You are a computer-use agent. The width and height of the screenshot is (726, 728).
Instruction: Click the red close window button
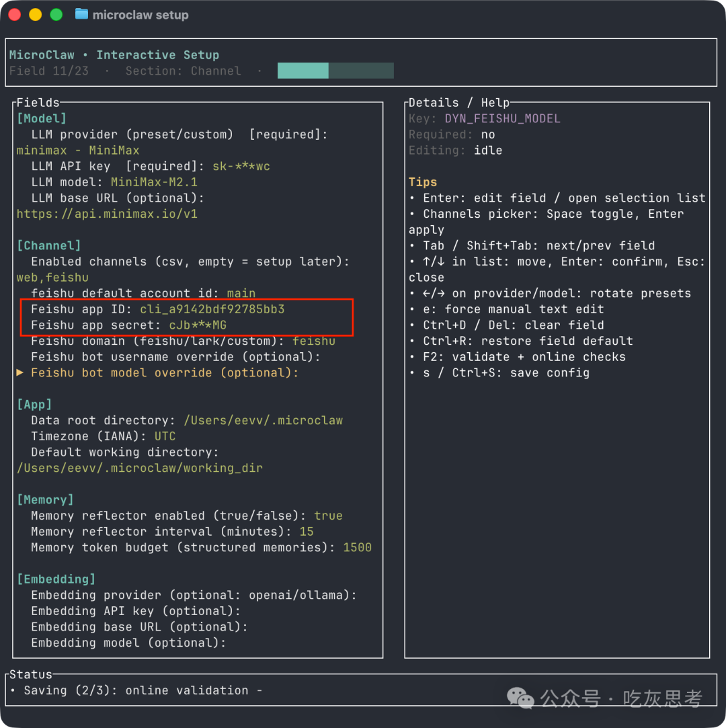click(14, 15)
